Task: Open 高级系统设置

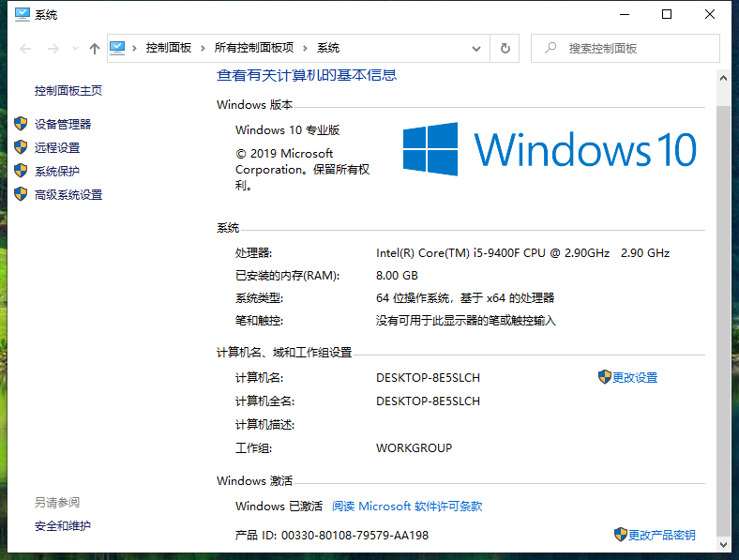Action: (68, 195)
